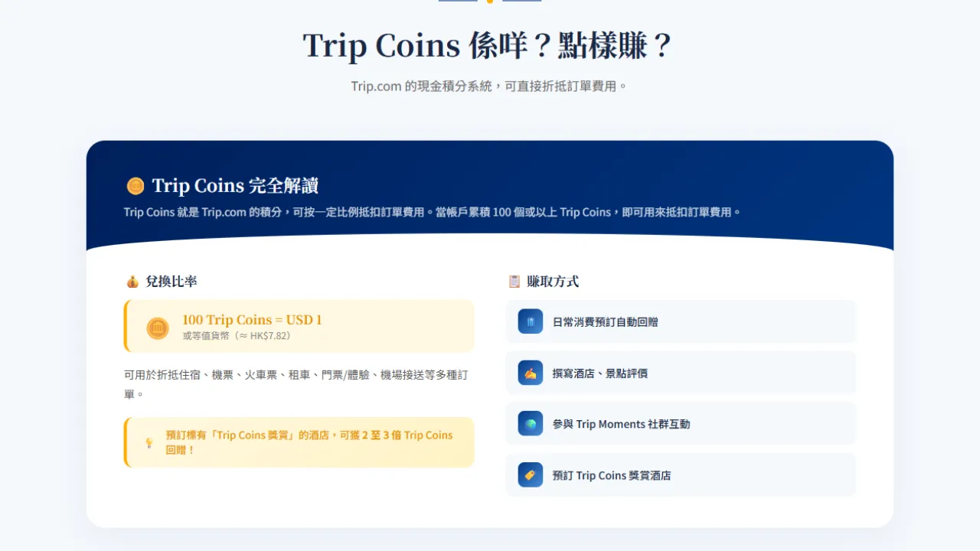
Task: Click the banner description about accumulating 100 Trip Coins
Action: tap(433, 212)
